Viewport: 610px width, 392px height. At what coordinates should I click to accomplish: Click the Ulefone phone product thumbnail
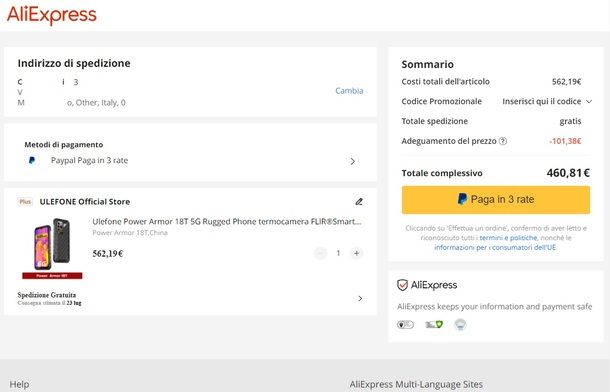(52, 248)
